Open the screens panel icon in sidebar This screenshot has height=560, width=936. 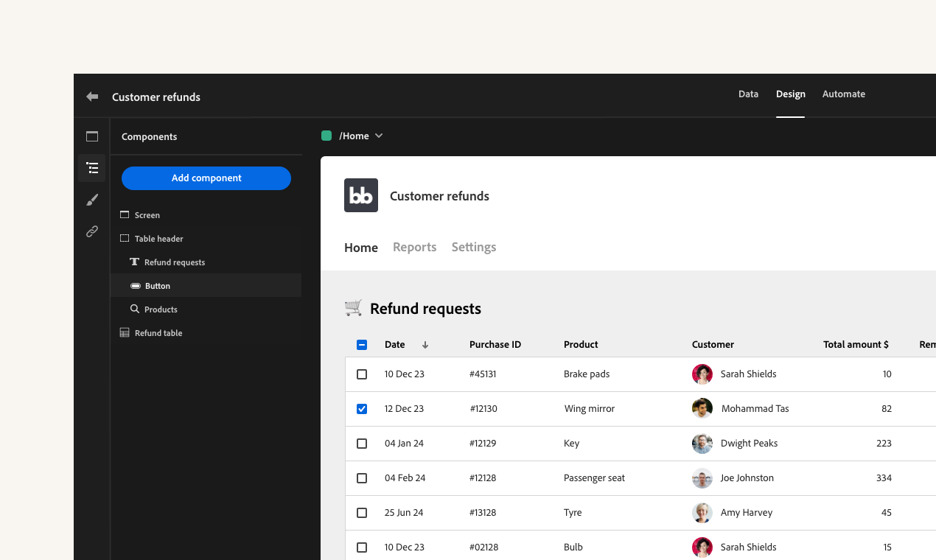[92, 136]
